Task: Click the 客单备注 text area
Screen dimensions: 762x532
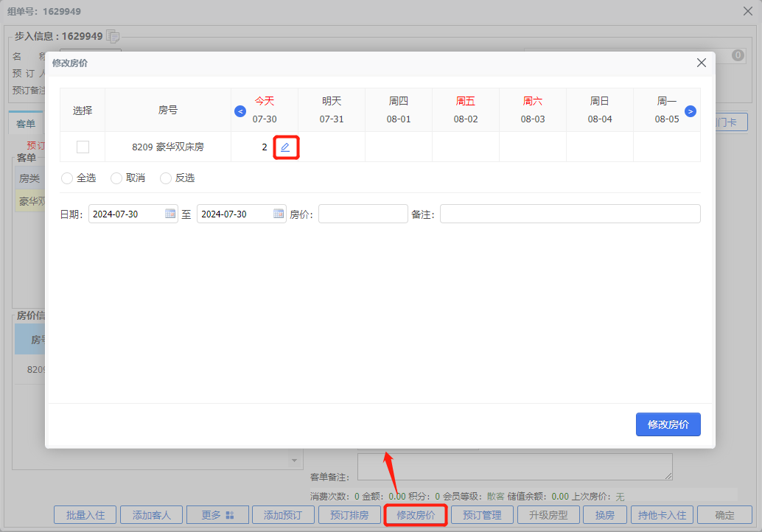Action: coord(515,467)
